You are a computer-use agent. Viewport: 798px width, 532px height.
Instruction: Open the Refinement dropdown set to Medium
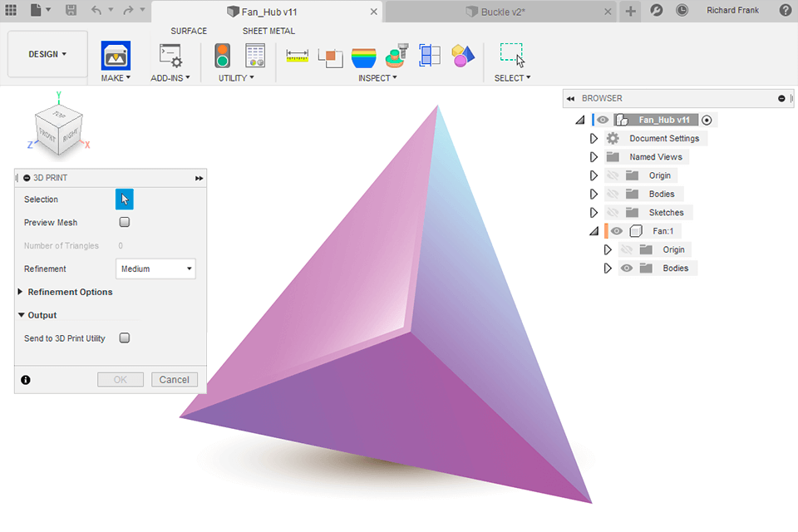pyautogui.click(x=155, y=268)
